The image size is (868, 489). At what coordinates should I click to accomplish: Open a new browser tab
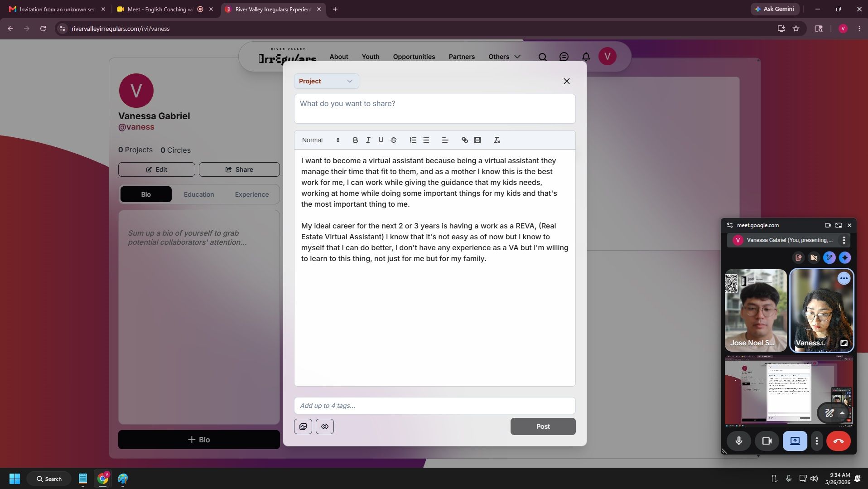click(x=335, y=9)
